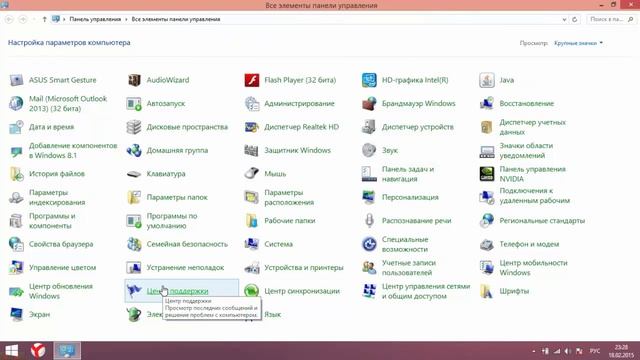The image size is (640, 360).
Task: Open the Центр поддержки link
Action: coord(178,291)
